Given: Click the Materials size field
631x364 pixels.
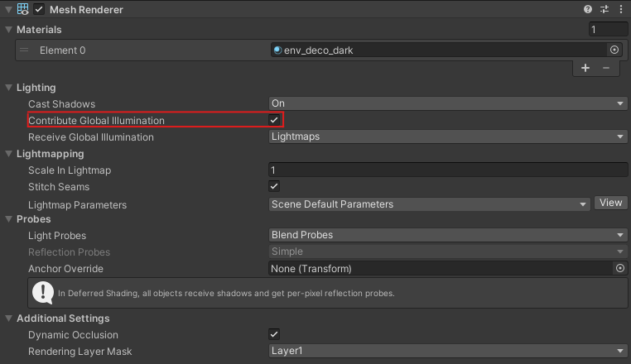Looking at the screenshot, I should (x=608, y=29).
